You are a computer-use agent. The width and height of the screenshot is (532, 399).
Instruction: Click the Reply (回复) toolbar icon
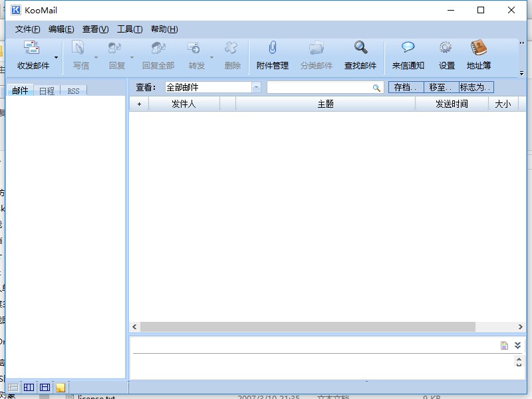(x=115, y=48)
